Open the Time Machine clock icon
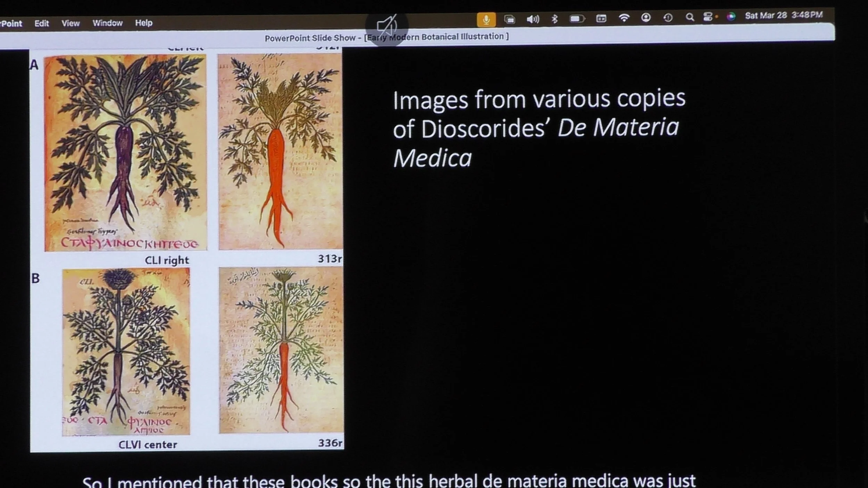Viewport: 868px width, 488px height. 668,17
